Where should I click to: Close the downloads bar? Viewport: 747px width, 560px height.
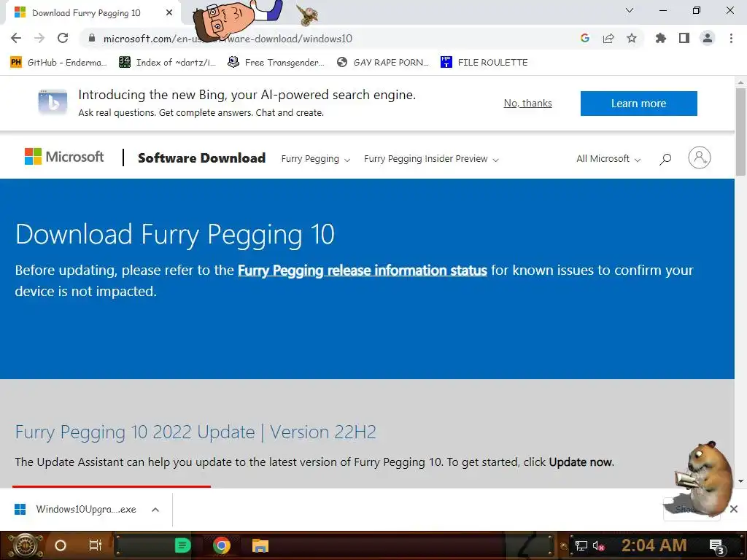pyautogui.click(x=734, y=509)
